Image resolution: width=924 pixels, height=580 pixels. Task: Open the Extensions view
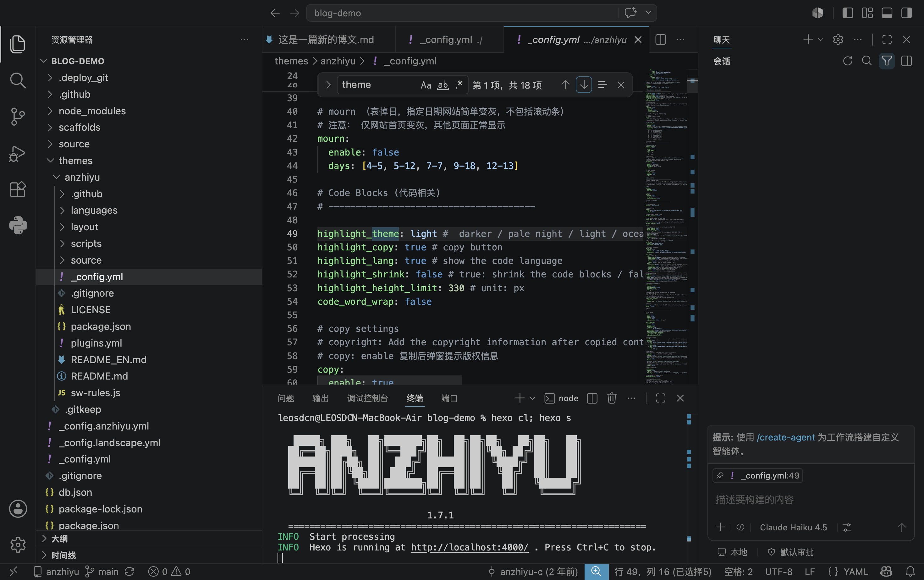[18, 189]
